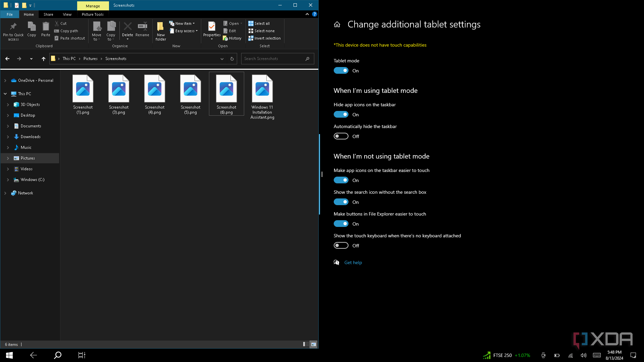The image size is (644, 362).
Task: Click Delete icon in Organise group
Action: tap(127, 30)
